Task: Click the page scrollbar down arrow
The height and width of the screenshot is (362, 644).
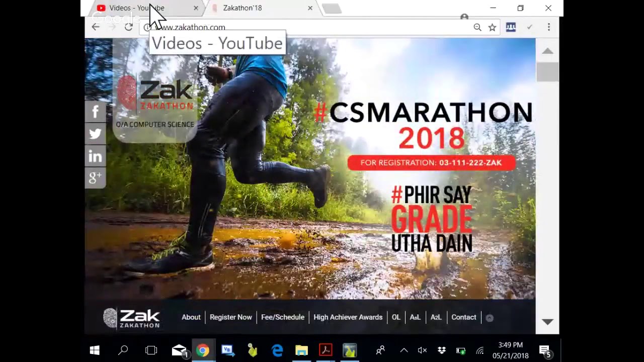Action: click(547, 322)
